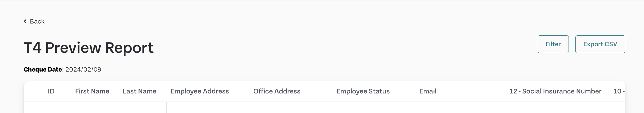Sort by the ID column header

pos(51,91)
